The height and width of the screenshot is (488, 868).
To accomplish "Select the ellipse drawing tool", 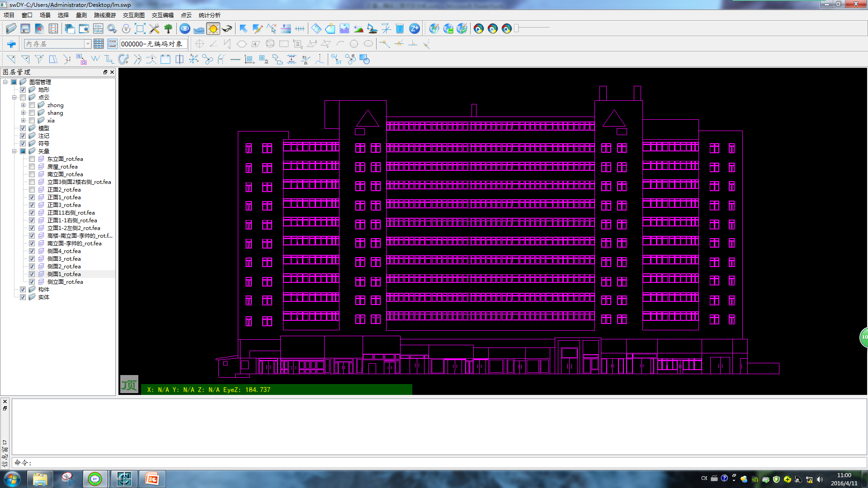I will (x=368, y=44).
